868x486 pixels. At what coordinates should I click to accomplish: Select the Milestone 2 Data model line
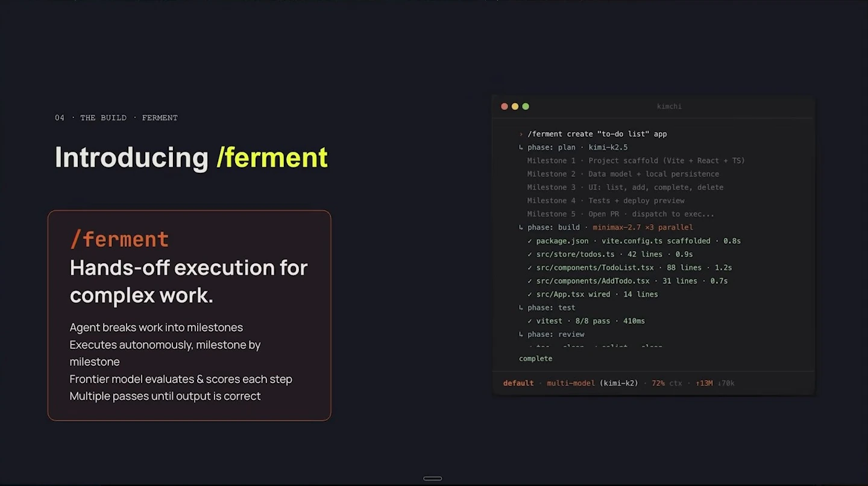(x=623, y=174)
